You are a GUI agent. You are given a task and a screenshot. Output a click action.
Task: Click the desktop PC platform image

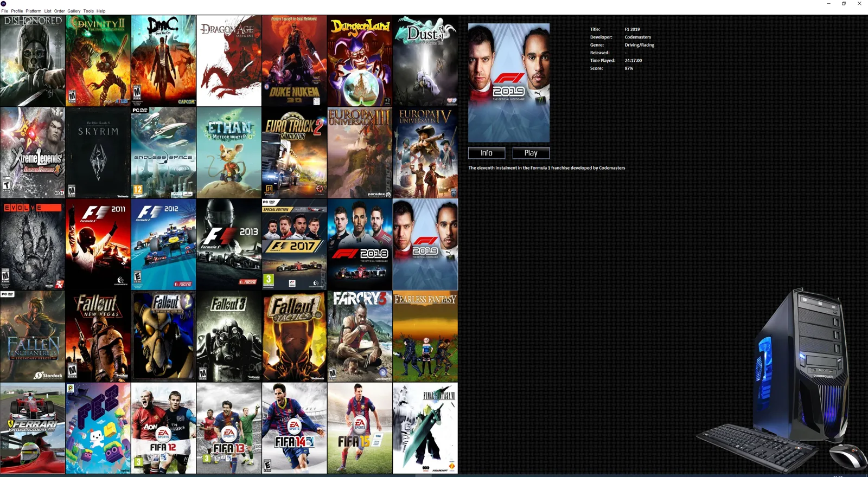click(x=781, y=379)
